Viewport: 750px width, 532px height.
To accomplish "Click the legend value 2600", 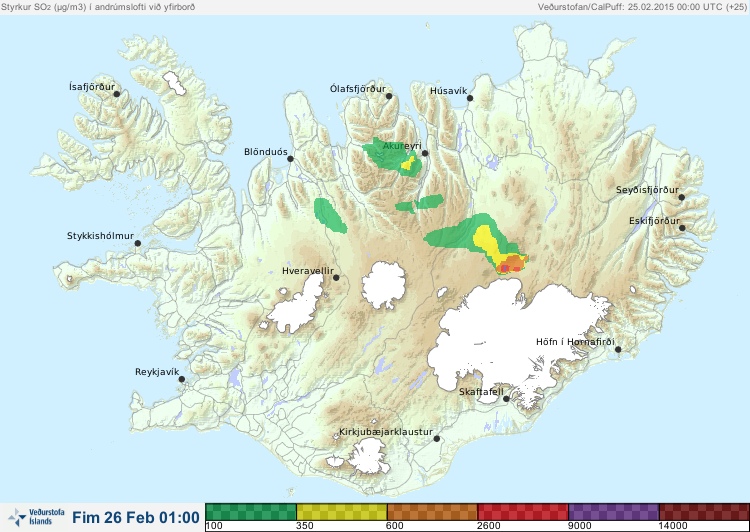I will pyautogui.click(x=489, y=526).
